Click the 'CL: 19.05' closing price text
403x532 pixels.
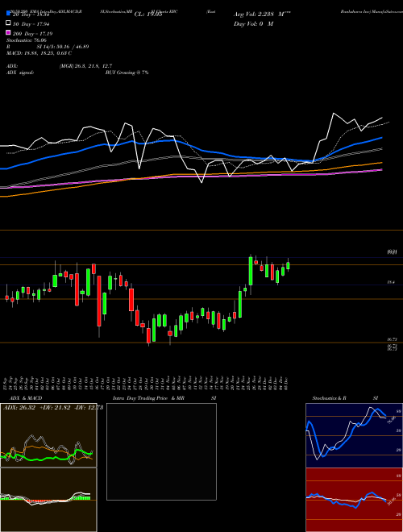pos(148,15)
